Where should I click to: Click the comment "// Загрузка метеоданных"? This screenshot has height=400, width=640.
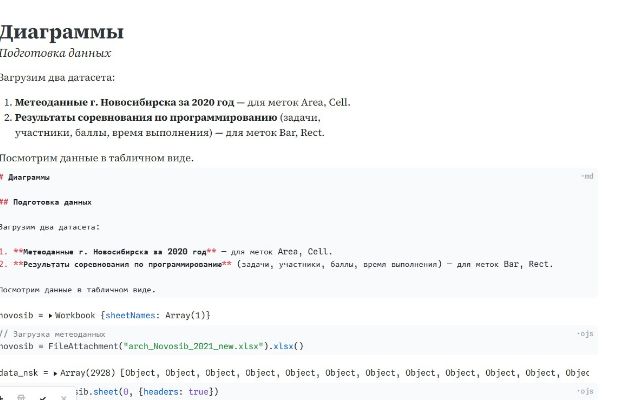(53, 335)
